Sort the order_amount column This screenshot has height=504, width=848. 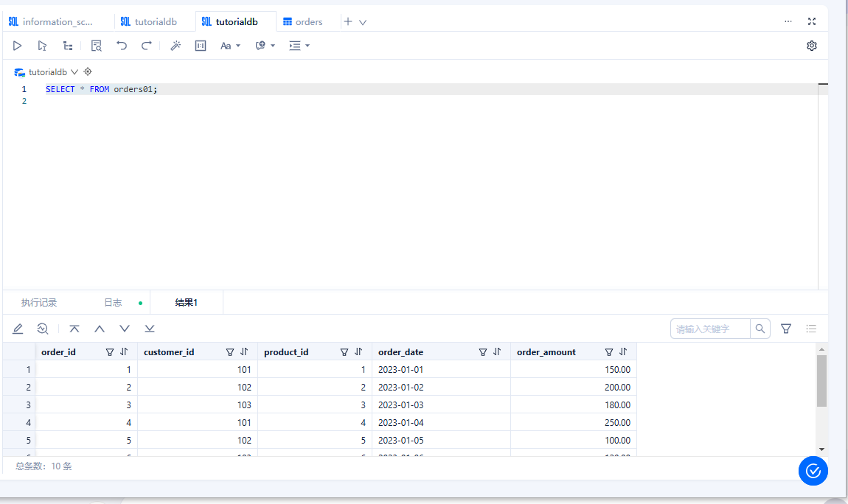click(x=623, y=352)
